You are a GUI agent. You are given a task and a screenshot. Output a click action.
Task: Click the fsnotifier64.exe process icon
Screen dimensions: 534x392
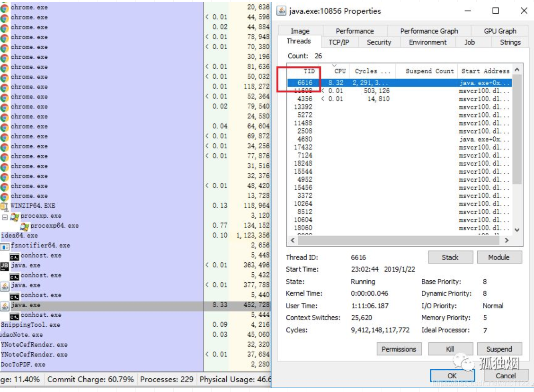click(x=4, y=246)
